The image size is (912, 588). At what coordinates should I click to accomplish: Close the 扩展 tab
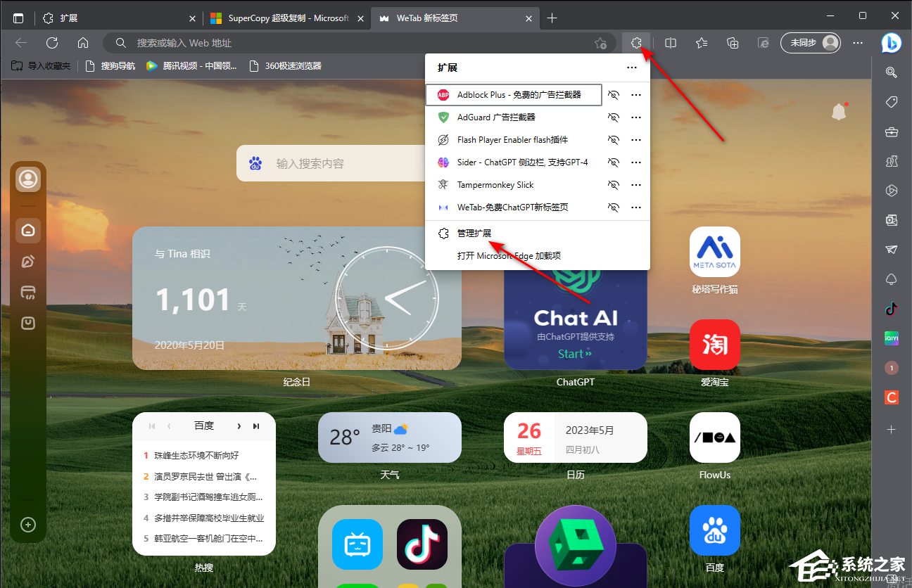pos(193,18)
